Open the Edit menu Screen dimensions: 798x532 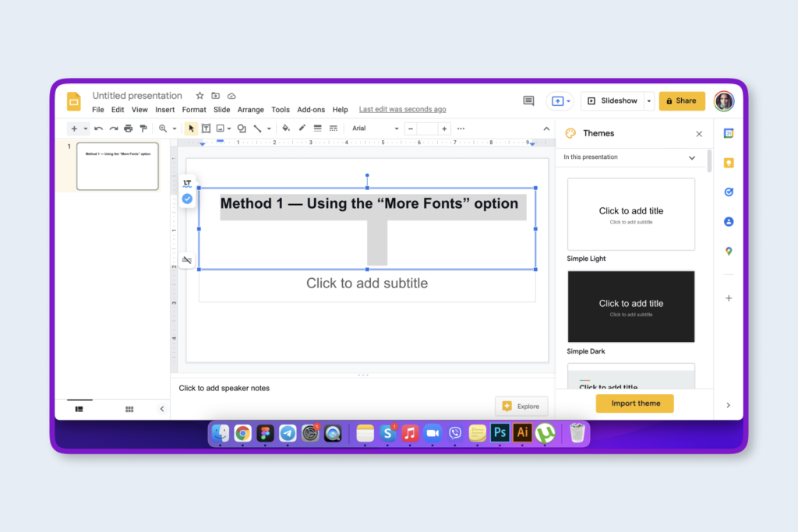tap(118, 109)
